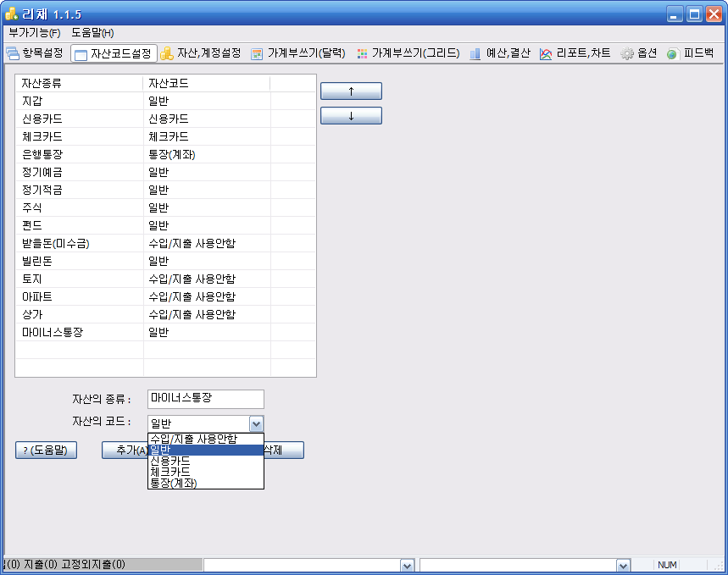Choose 신용카드 from the open dropdown list
Viewport: 728px width, 575px height.
[x=169, y=461]
